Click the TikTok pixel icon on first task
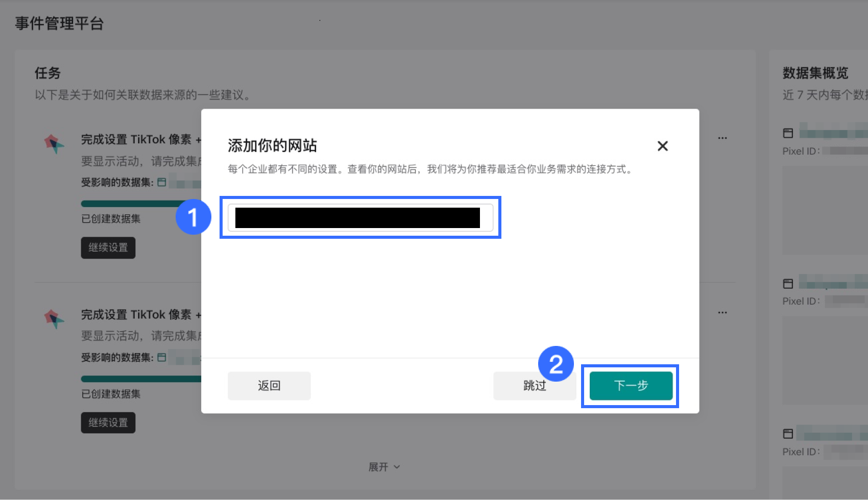This screenshot has height=500, width=868. pyautogui.click(x=53, y=144)
